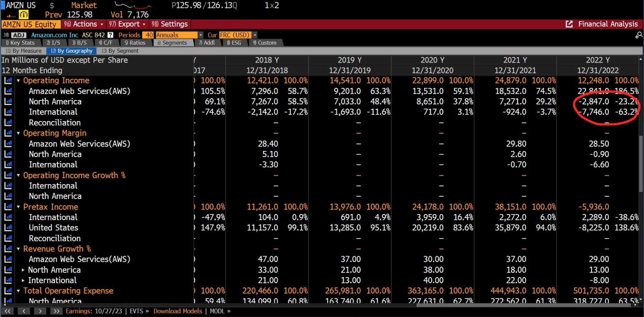Click the question mark help icon beside ASC 842
The width and height of the screenshot is (644, 317).
coord(110,35)
